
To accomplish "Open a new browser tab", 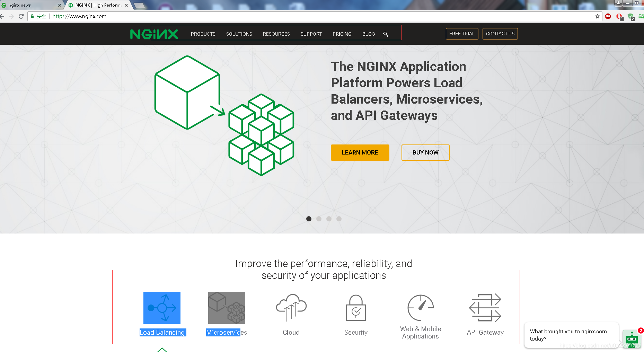I will tap(139, 6).
